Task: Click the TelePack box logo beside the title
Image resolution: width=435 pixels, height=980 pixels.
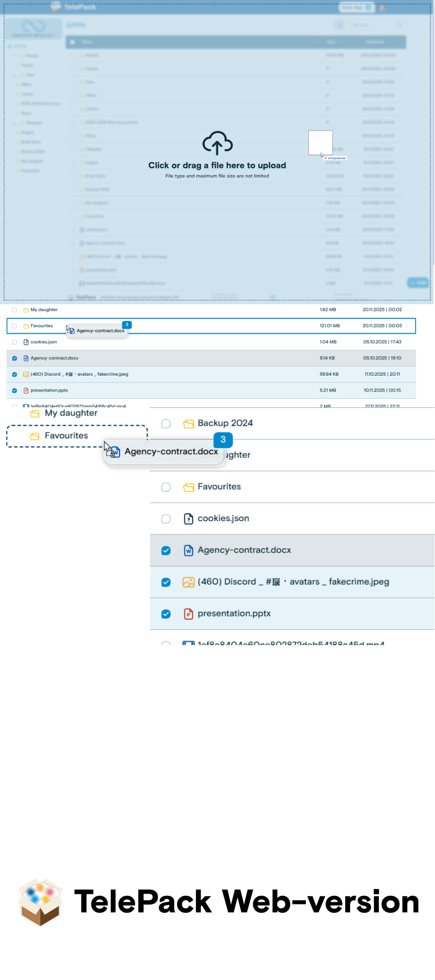Action: (x=40, y=901)
